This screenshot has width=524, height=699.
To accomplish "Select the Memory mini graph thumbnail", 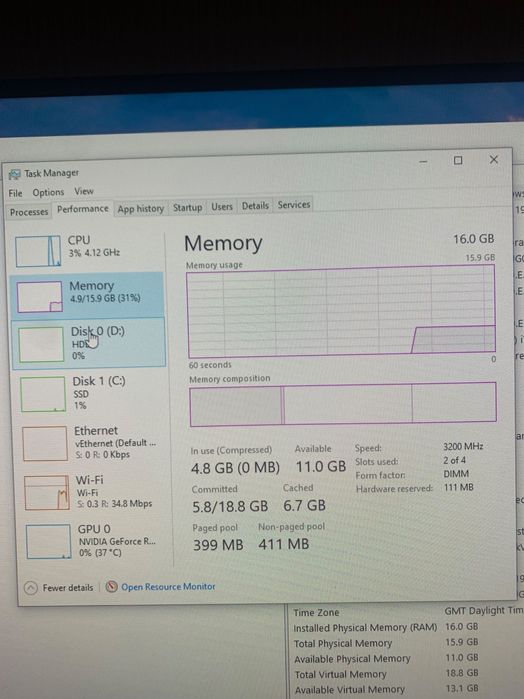I will [39, 296].
